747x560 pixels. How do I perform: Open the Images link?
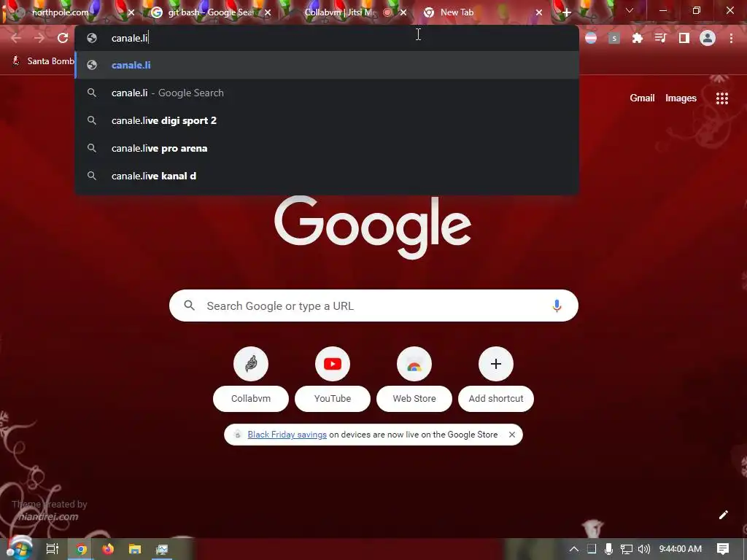(x=681, y=98)
